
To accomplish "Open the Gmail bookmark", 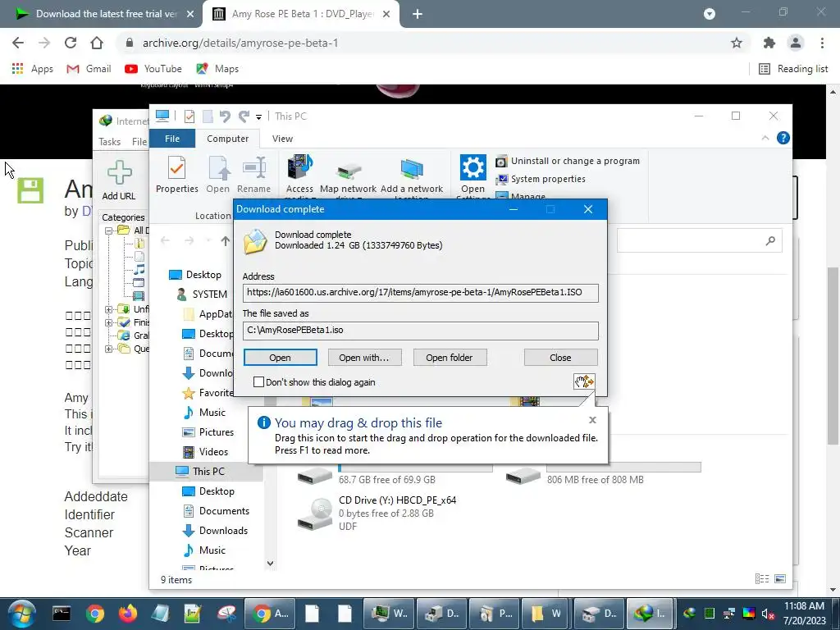I will (x=89, y=69).
